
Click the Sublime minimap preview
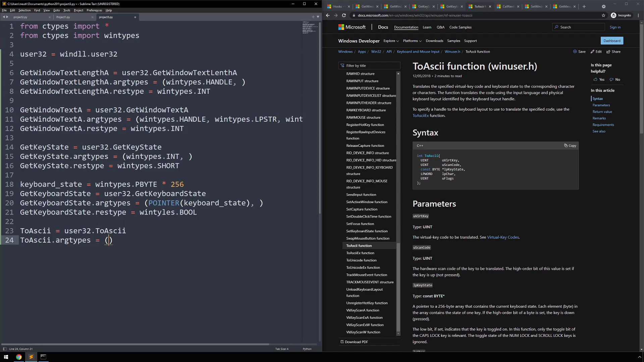coord(310,28)
